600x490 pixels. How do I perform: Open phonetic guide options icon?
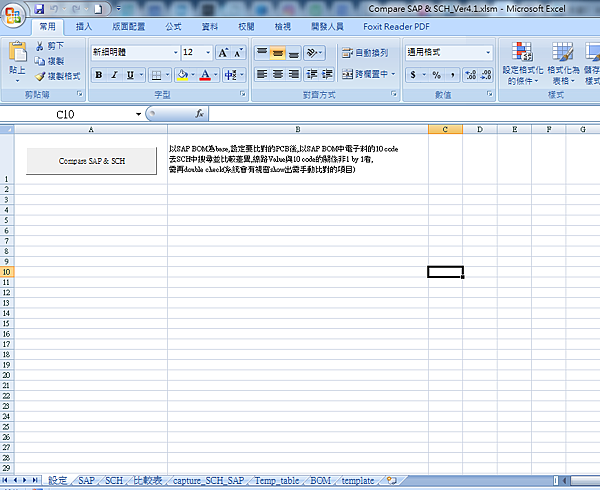point(230,75)
